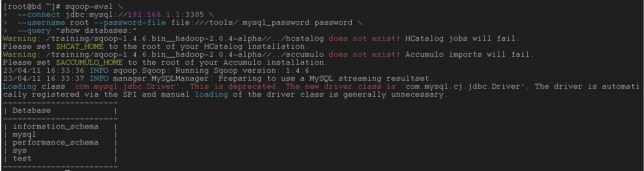The image size is (644, 171).
Task: Click the $HCAT_HOME variable
Action: point(79,46)
